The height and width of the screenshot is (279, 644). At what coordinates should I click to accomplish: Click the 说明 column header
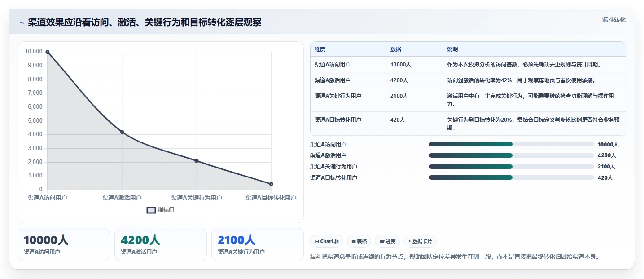pyautogui.click(x=452, y=49)
